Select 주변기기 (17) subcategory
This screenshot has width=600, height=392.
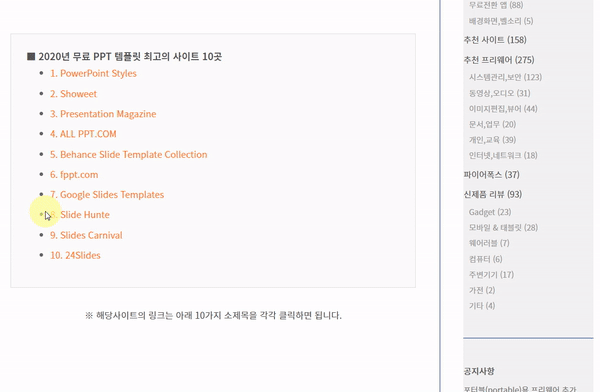tap(491, 275)
